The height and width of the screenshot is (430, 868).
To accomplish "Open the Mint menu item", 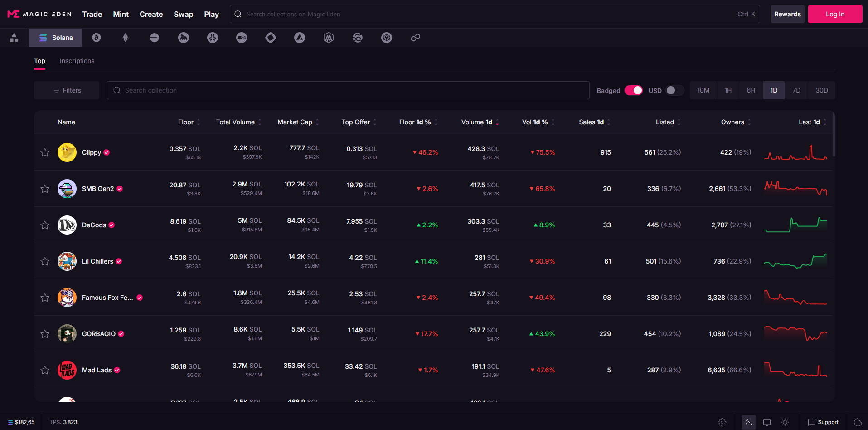I will pos(121,14).
